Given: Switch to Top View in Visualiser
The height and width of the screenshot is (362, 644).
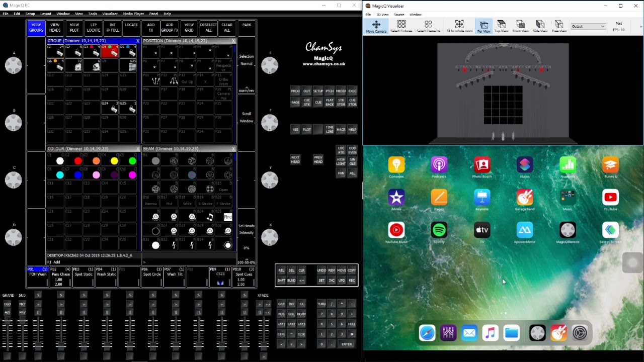Looking at the screenshot, I should pyautogui.click(x=501, y=27).
